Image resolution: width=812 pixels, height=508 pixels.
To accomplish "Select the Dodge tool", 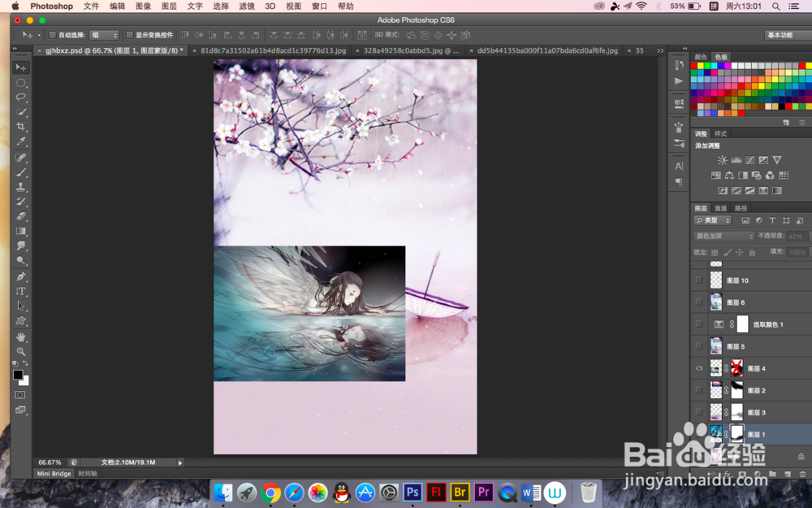I will point(21,260).
